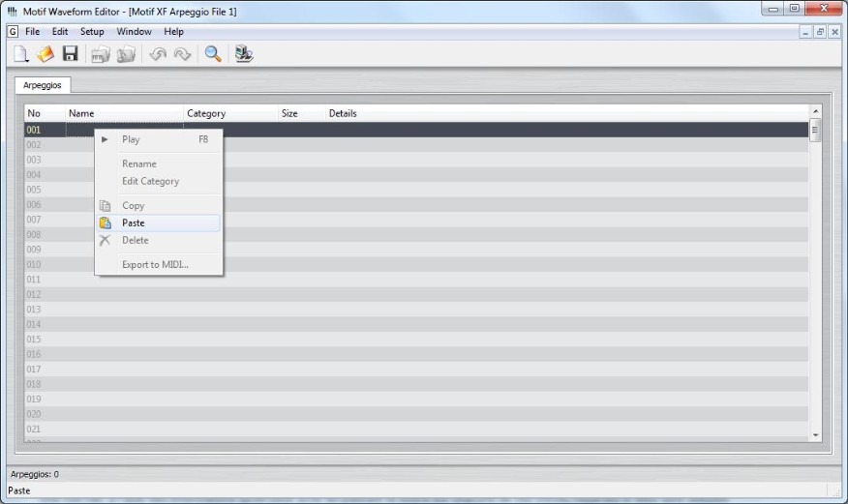Select arpeggio row 021
The height and width of the screenshot is (504, 848).
click(416, 429)
